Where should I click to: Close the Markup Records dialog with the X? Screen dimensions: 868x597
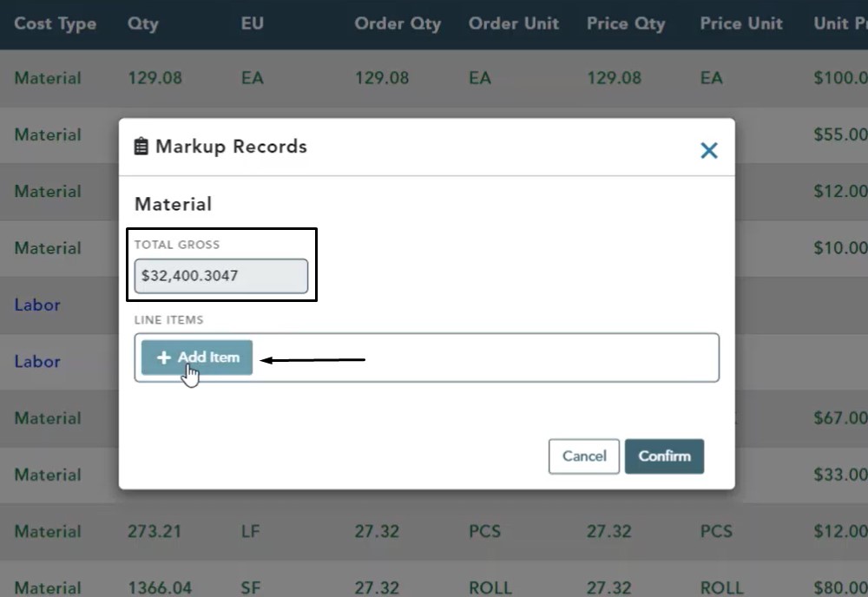pos(708,150)
